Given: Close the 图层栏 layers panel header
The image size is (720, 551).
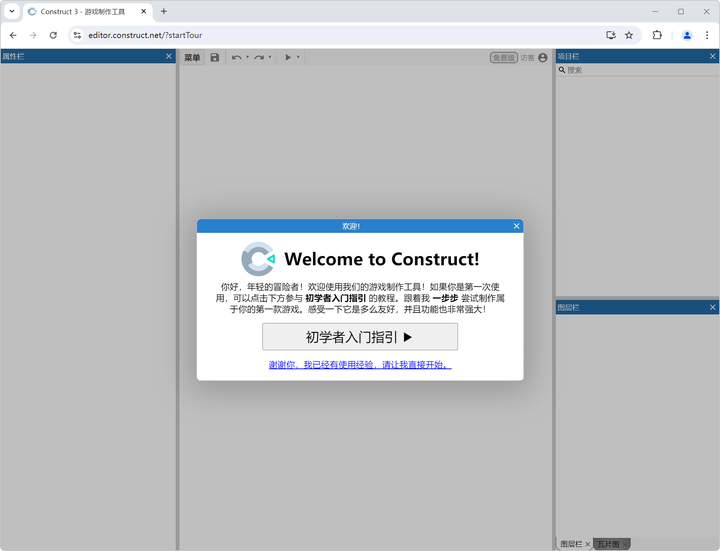Looking at the screenshot, I should [x=713, y=307].
